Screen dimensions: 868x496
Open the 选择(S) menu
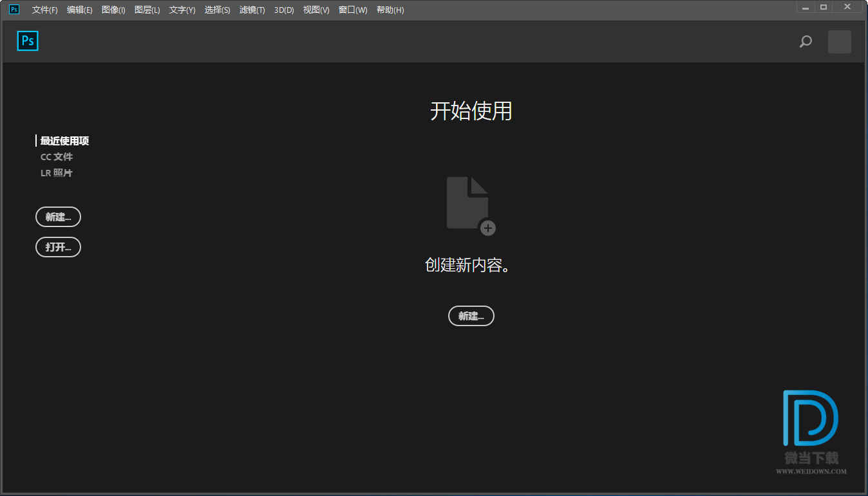(x=217, y=10)
